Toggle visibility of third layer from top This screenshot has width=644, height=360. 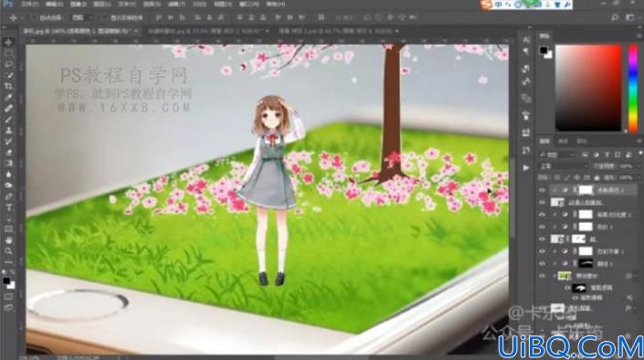pos(542,215)
